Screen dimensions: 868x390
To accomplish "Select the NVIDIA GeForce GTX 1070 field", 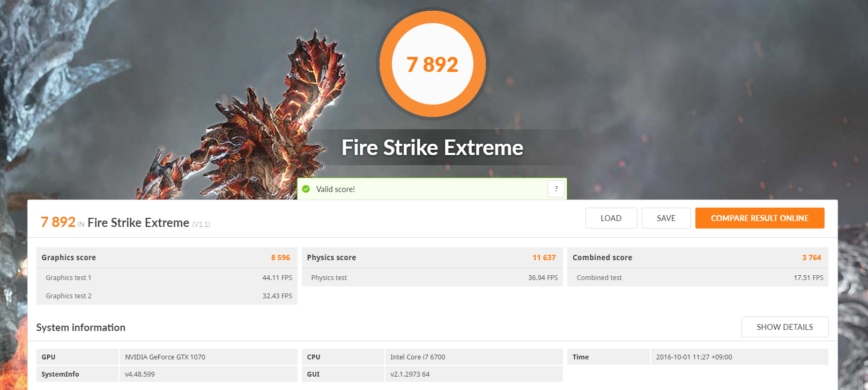I will [x=208, y=357].
